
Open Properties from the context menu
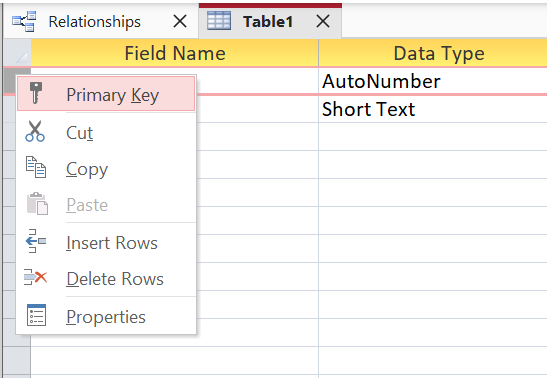coord(106,317)
